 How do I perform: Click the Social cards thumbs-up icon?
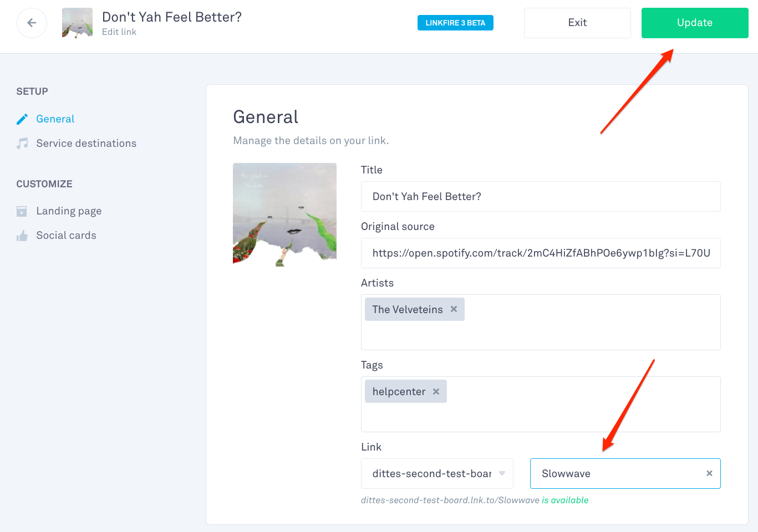pyautogui.click(x=22, y=236)
